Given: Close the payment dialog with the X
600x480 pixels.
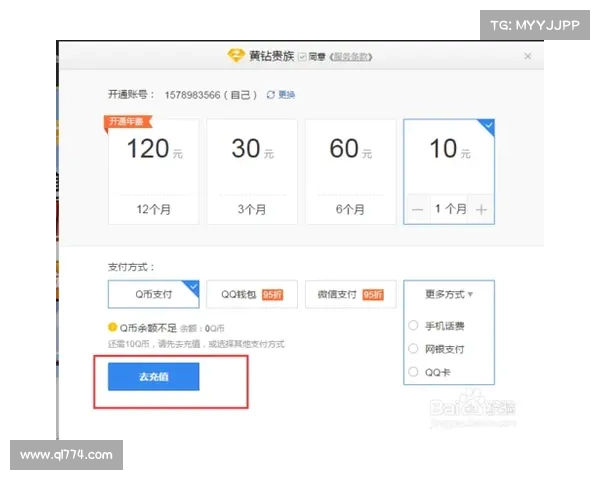Looking at the screenshot, I should click(x=527, y=57).
